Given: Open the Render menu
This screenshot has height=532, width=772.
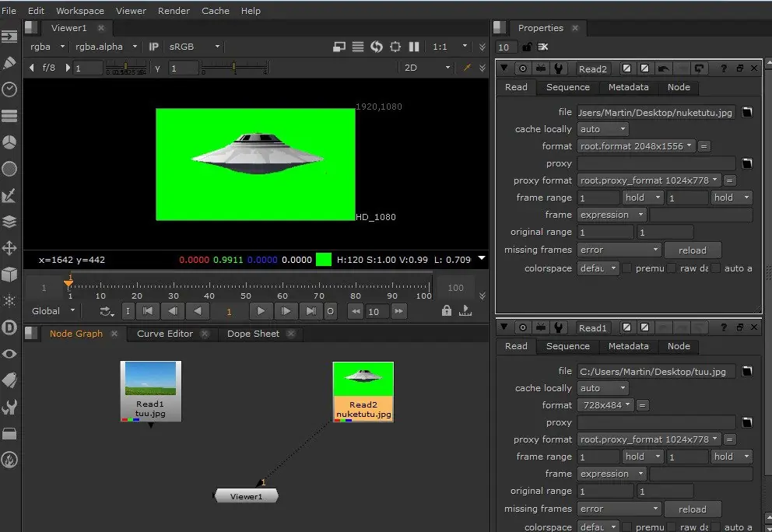Looking at the screenshot, I should pos(174,10).
